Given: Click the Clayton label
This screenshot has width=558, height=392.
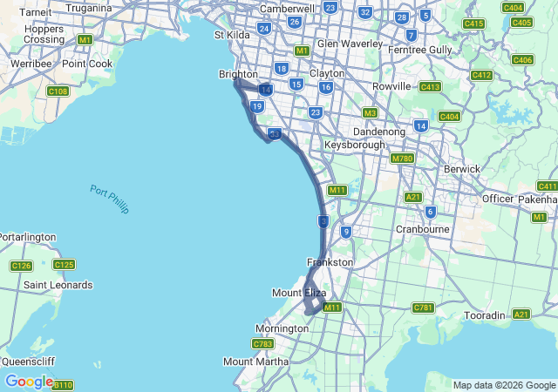Looking at the screenshot, I should pos(327,74).
